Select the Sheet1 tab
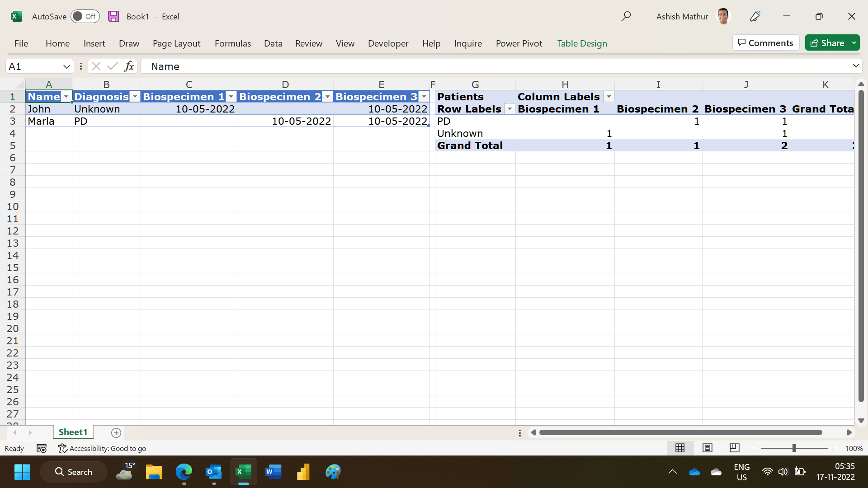The image size is (868, 488). tap(73, 432)
